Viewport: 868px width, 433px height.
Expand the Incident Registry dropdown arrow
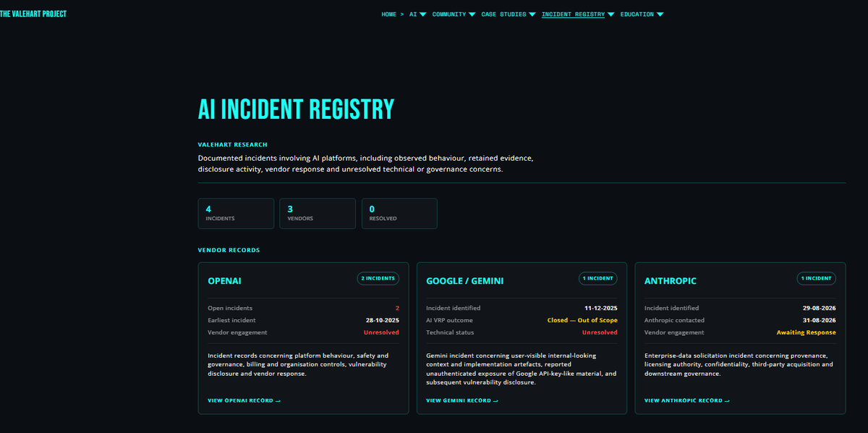coord(610,14)
